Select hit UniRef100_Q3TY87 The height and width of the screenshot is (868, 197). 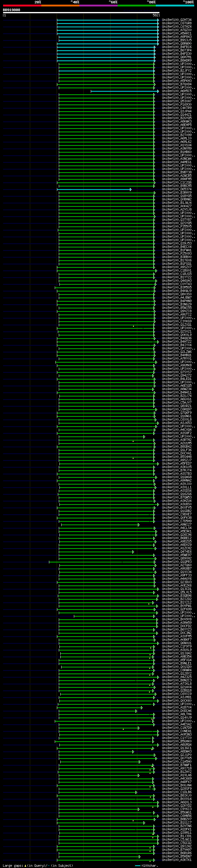point(177,220)
